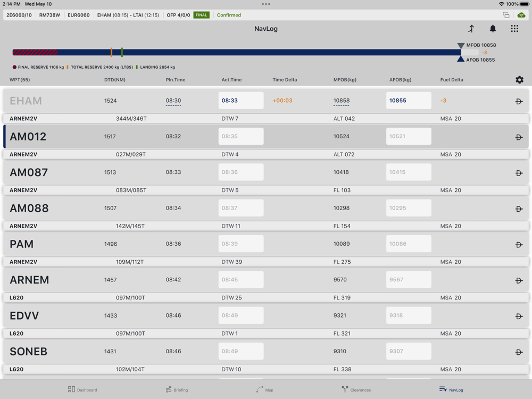Viewport: 532px width, 399px height.
Task: Tap direct-to icon on EDVV row
Action: click(519, 316)
